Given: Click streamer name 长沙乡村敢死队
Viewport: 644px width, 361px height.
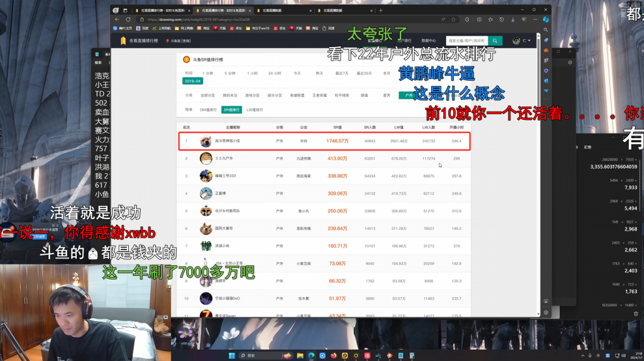Looking at the screenshot, I should 228,211.
